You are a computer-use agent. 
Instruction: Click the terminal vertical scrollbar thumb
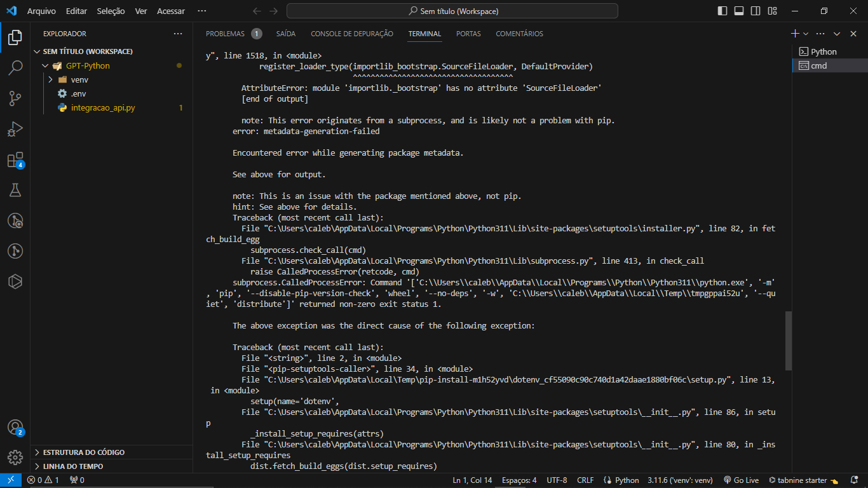pyautogui.click(x=789, y=341)
